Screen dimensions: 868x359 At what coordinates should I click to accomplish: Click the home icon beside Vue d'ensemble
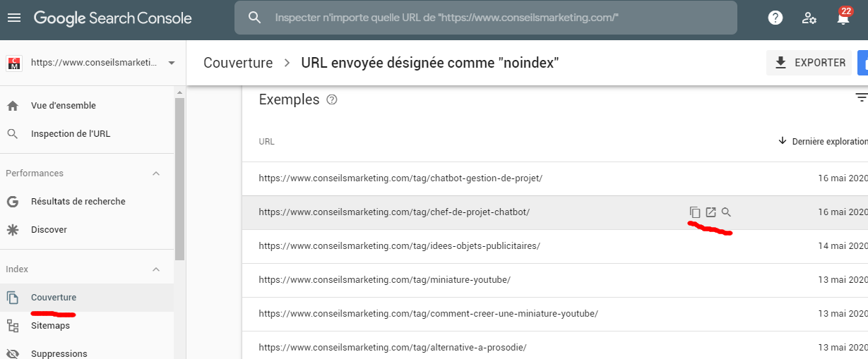[x=13, y=106]
